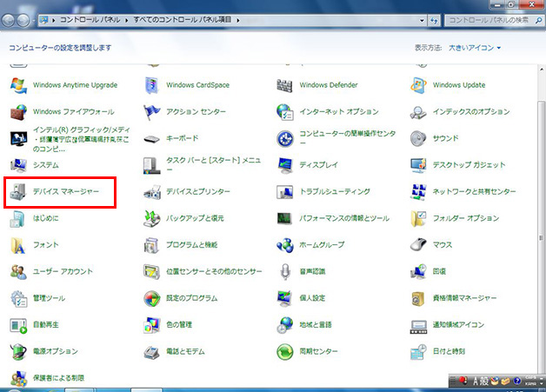Open インターネット オプション

(x=328, y=112)
